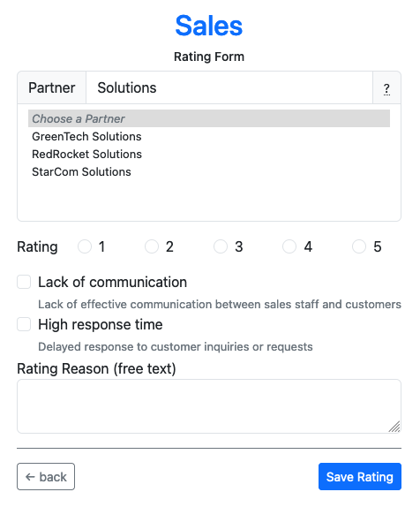Screen dimensions: 420x507
Task: Select rating 1 radio button
Action: 85,246
